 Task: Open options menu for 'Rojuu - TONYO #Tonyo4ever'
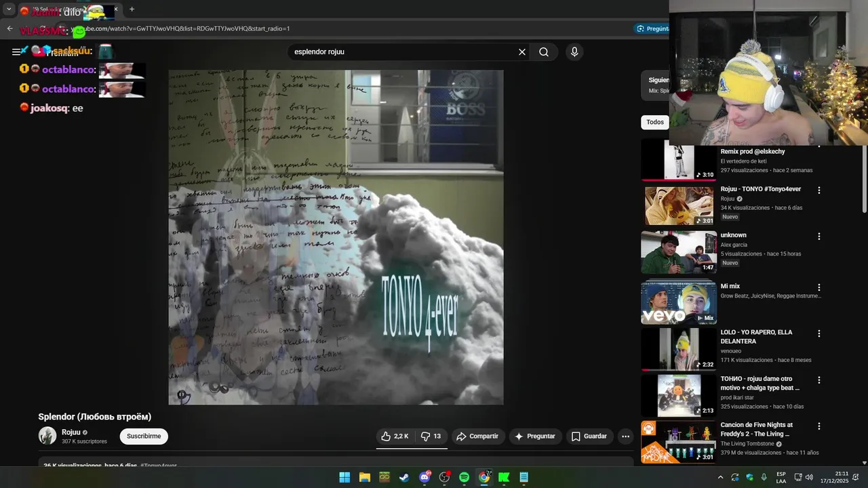point(819,190)
